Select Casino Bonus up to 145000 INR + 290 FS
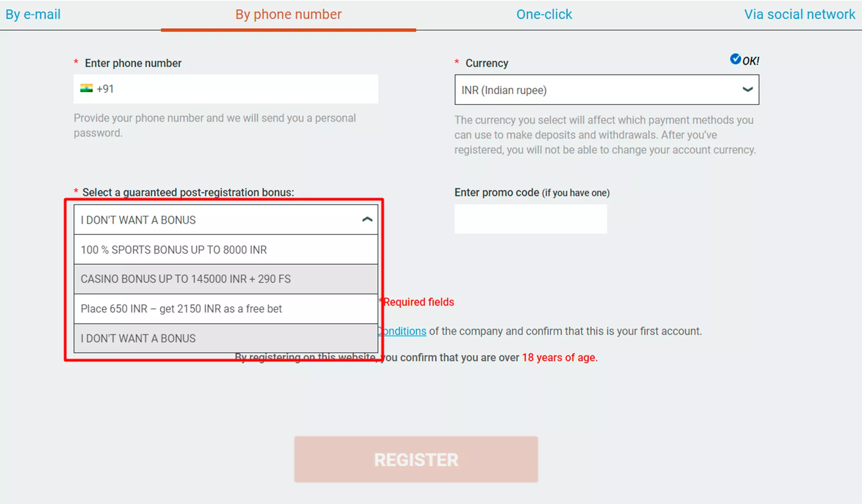 coord(225,278)
